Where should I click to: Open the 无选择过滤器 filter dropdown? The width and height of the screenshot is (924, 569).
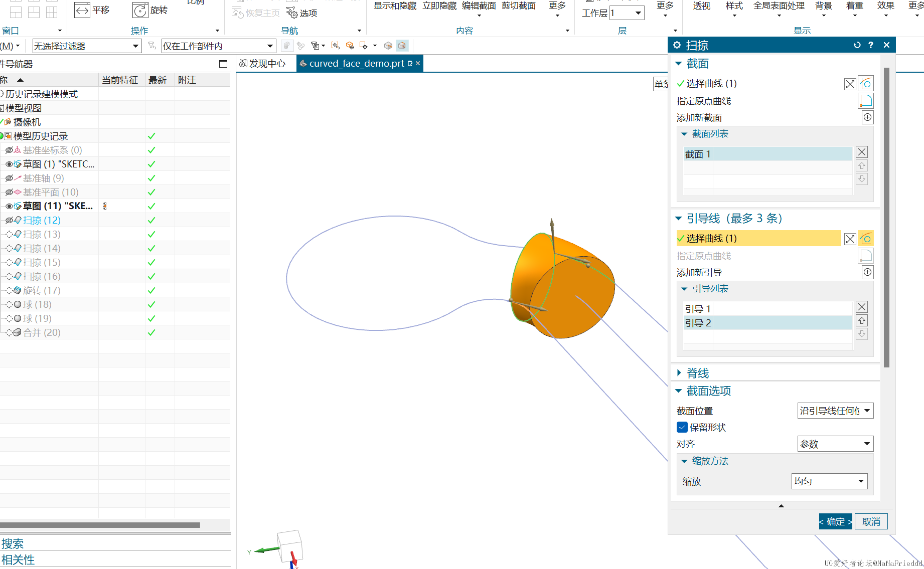pos(87,46)
